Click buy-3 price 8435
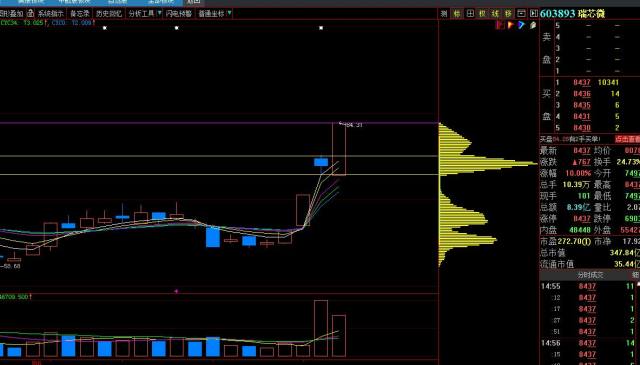 [x=582, y=105]
